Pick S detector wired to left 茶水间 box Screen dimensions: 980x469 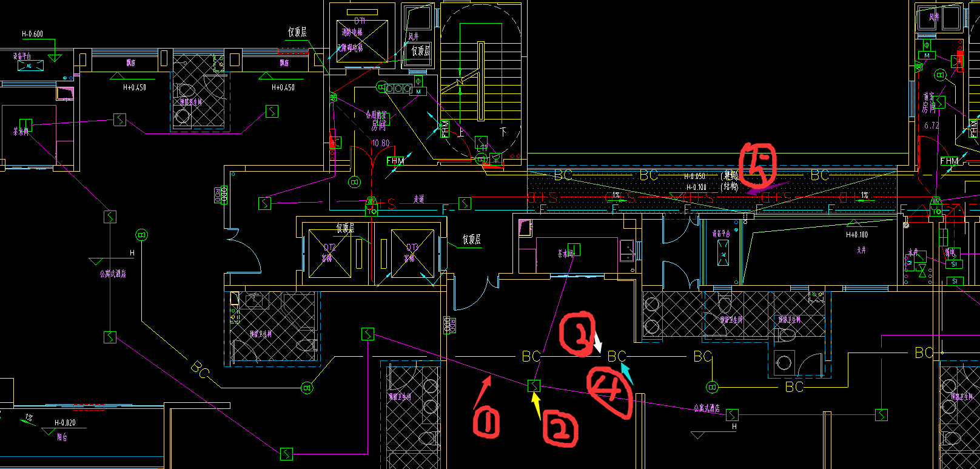[x=120, y=120]
